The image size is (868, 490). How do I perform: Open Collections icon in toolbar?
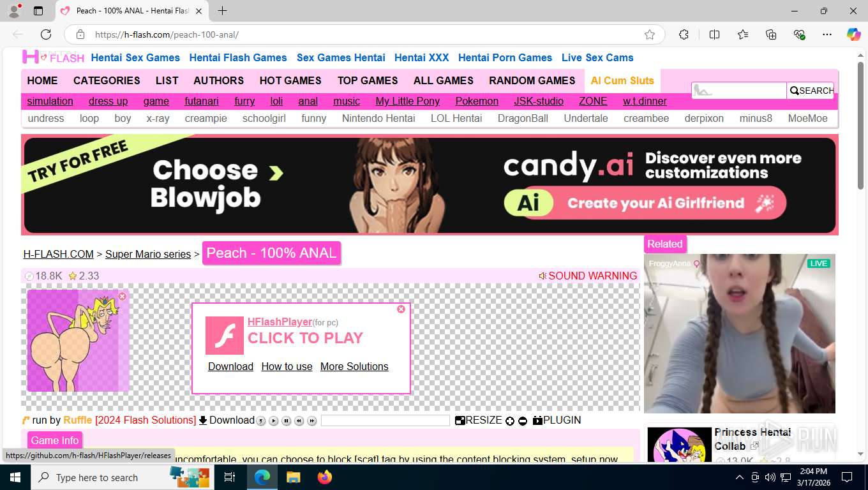(x=771, y=34)
